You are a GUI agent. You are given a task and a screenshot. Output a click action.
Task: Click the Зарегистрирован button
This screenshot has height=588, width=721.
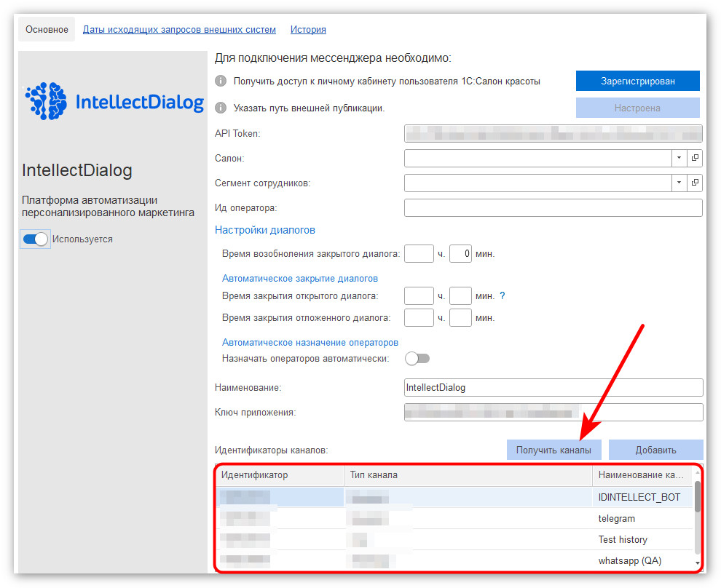pyautogui.click(x=638, y=81)
